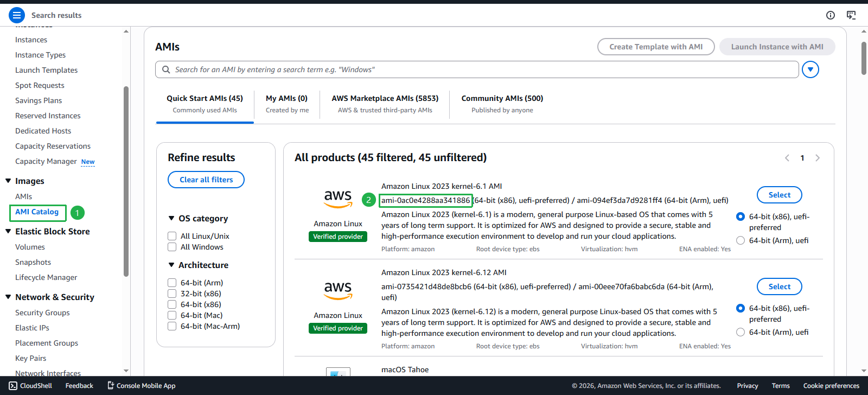This screenshot has width=868, height=395.
Task: Open the CloudShell terminal icon in header
Action: (x=851, y=15)
